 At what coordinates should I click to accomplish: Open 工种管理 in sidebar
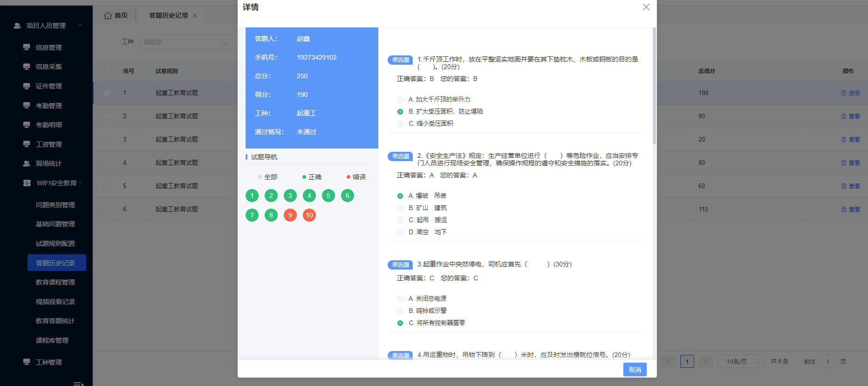click(x=48, y=362)
